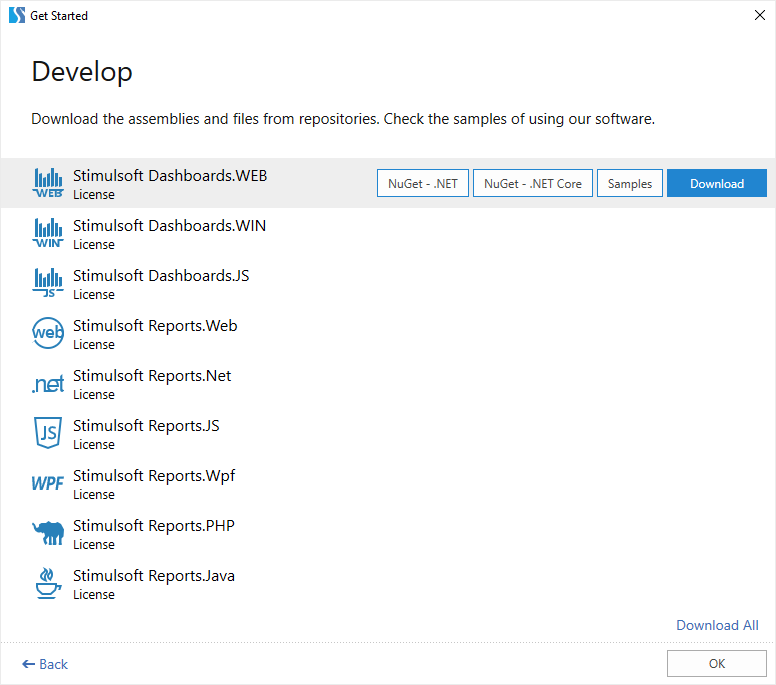Select Stimulsoft Dashboards.JS row

point(388,283)
